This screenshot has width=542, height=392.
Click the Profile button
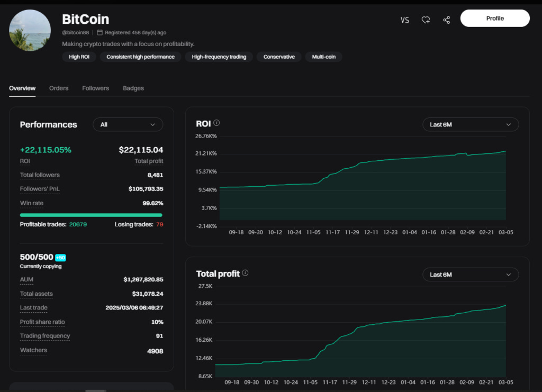(x=495, y=19)
